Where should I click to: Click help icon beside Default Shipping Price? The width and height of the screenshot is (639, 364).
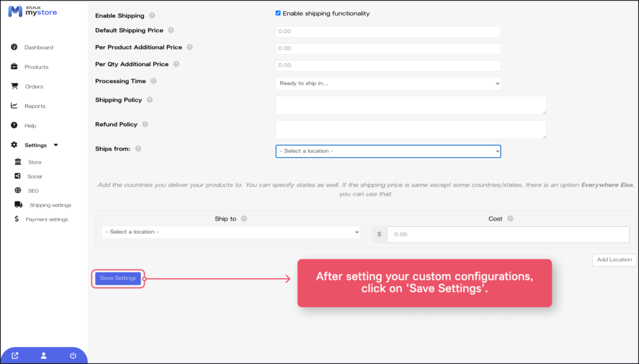[x=171, y=30]
